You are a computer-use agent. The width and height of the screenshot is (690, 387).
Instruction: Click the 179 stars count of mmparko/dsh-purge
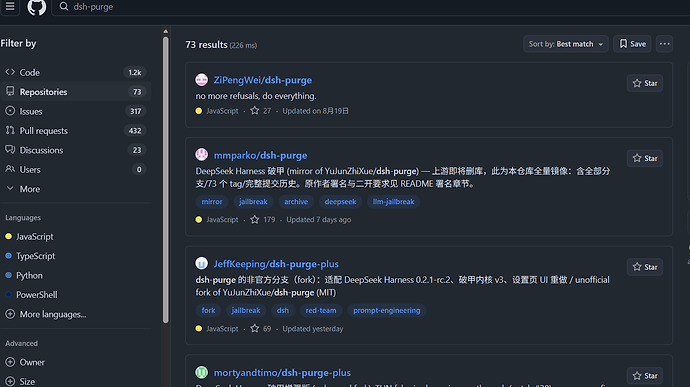pyautogui.click(x=263, y=220)
